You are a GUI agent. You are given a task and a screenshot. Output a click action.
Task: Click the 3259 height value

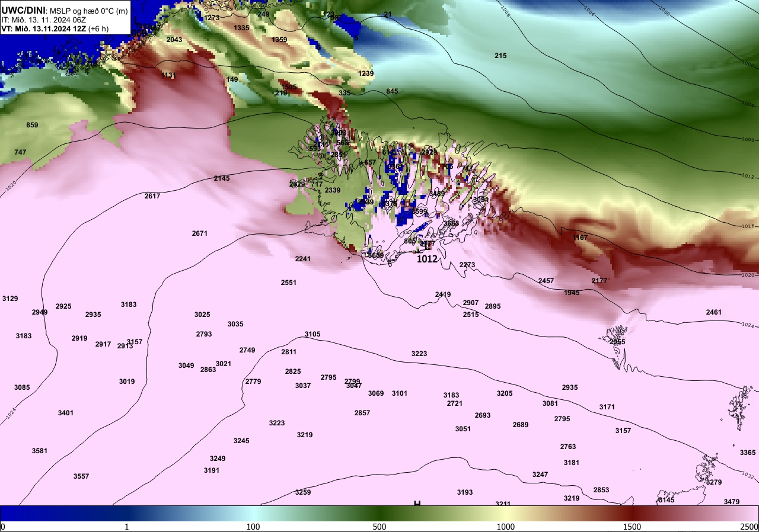tap(303, 492)
